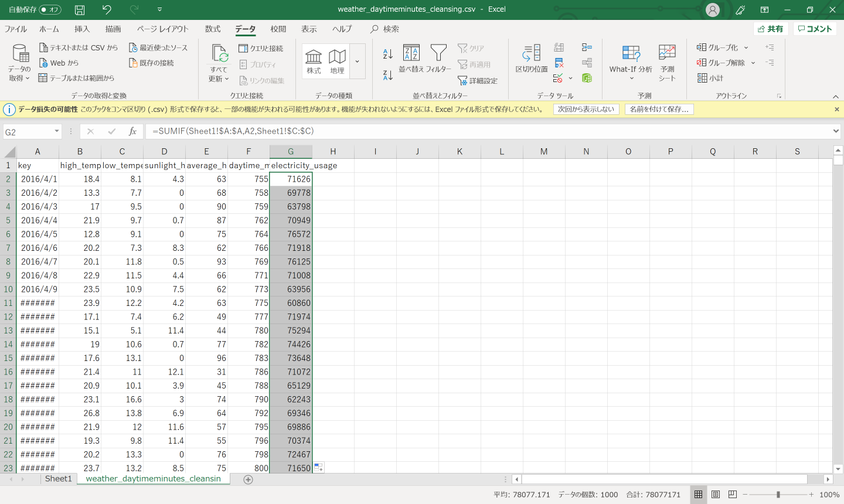Toggle the フィルター filter button
This screenshot has height=504, width=844.
point(438,59)
